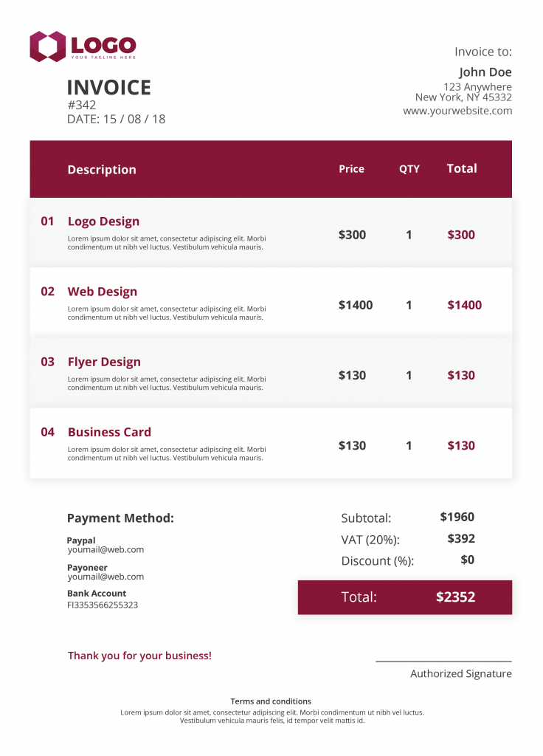
Task: Click the Paypal email youmail@web.com
Action: 106,549
